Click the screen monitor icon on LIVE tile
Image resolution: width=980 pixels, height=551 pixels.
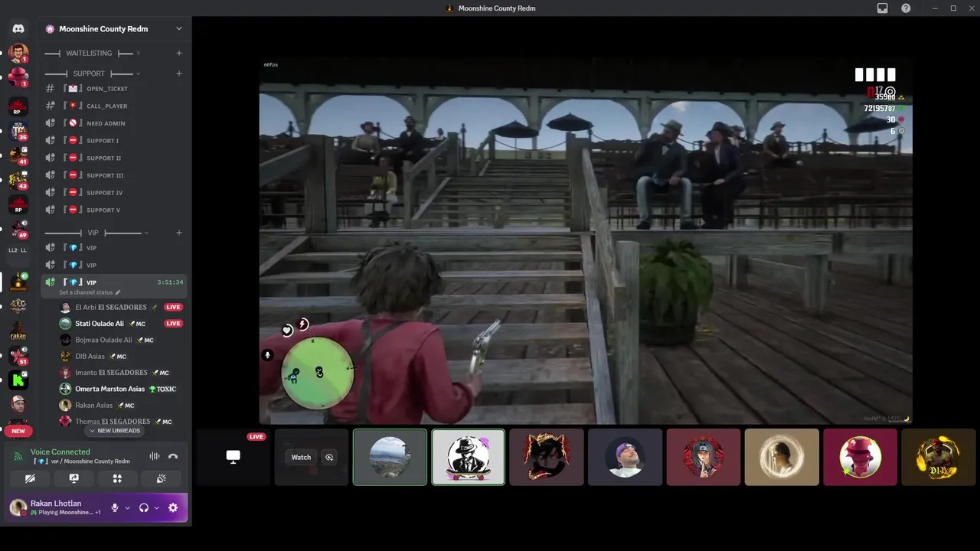(x=233, y=457)
